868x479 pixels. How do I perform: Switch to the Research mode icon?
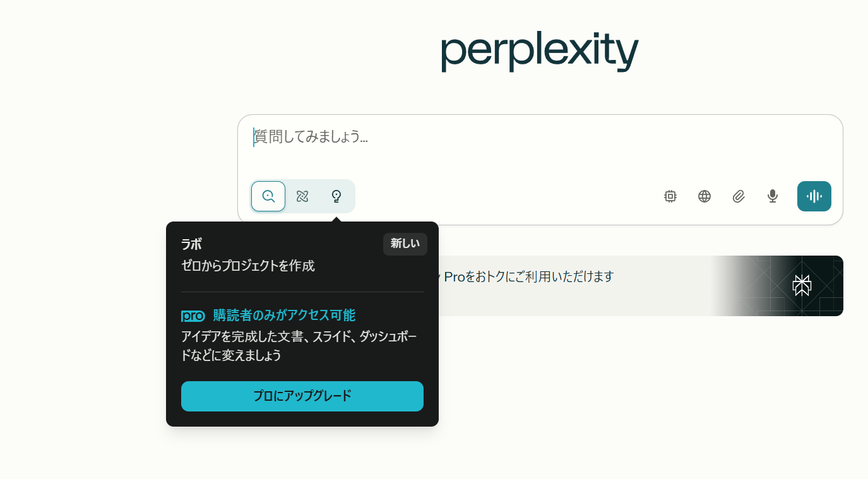click(x=302, y=196)
